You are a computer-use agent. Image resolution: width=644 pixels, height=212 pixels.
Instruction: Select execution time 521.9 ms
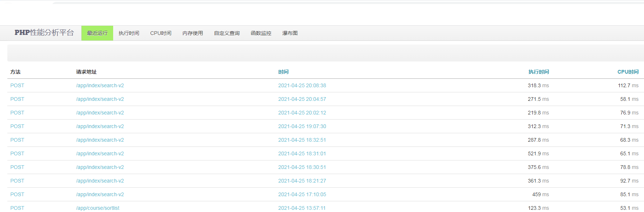click(x=539, y=153)
